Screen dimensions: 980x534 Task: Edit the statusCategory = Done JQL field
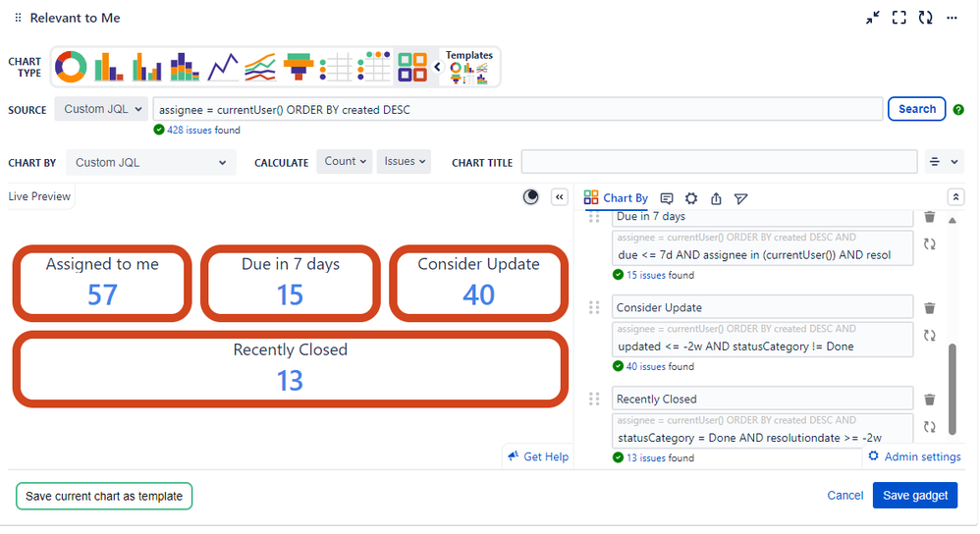[x=762, y=431]
